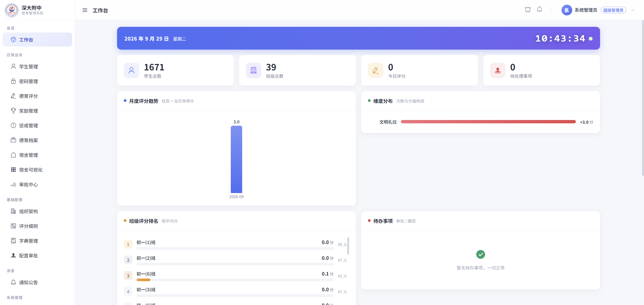Screen dimensions: 644x305
Task: Click the 超级管理员 role badge
Action: coord(613,10)
